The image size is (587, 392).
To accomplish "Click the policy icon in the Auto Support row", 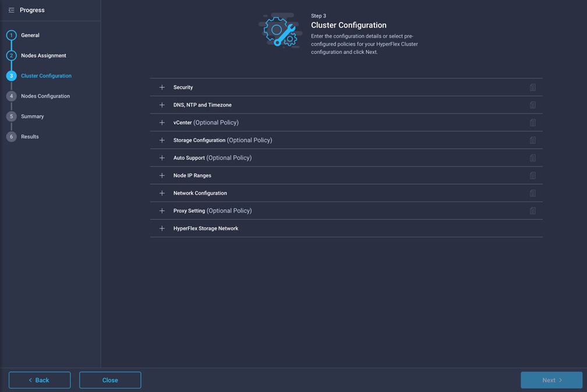I will [x=532, y=158].
